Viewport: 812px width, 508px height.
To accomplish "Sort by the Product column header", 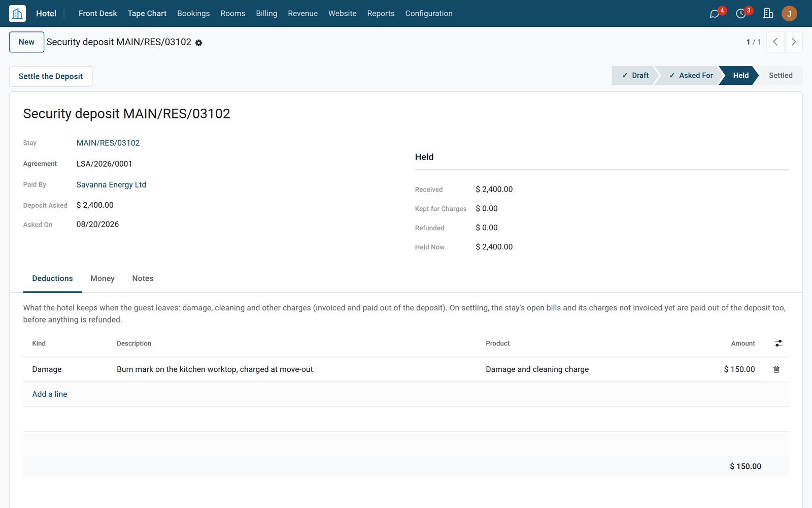I will point(497,343).
